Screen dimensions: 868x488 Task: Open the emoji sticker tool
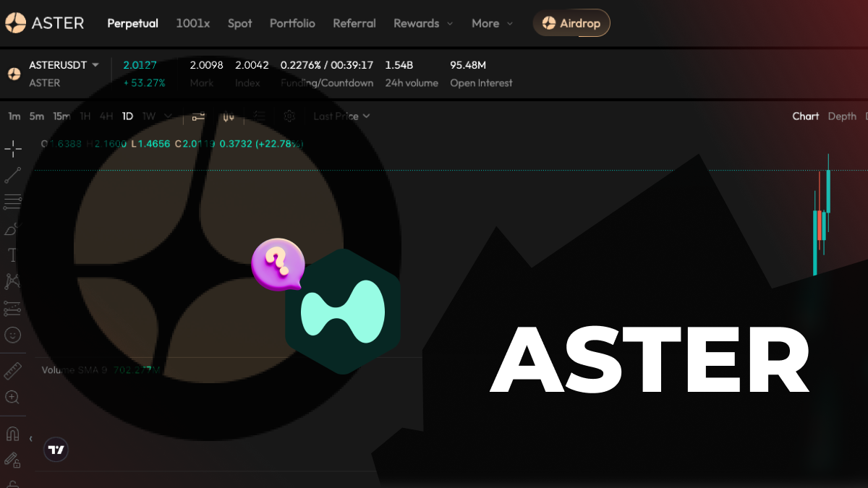tap(13, 335)
